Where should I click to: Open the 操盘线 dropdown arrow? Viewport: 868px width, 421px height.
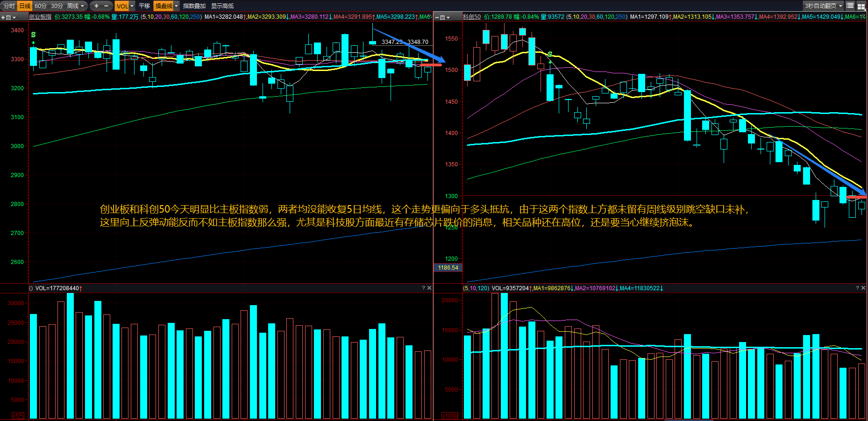click(177, 6)
